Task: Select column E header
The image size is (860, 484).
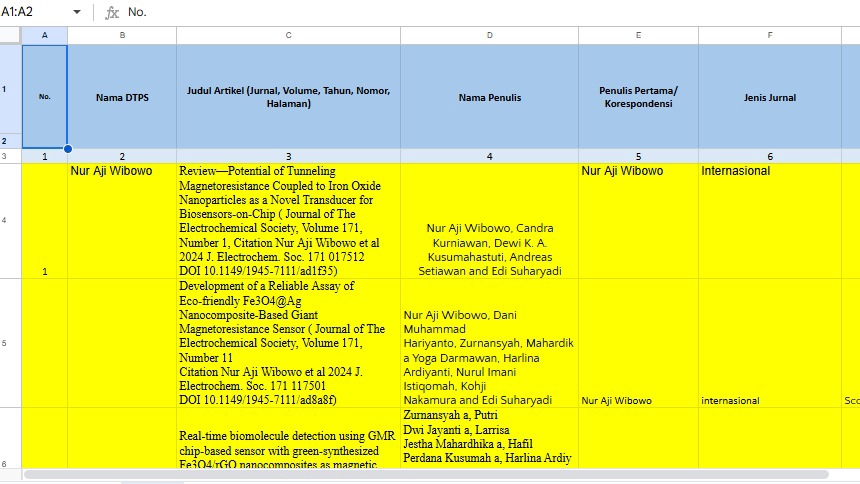Action: pos(638,35)
